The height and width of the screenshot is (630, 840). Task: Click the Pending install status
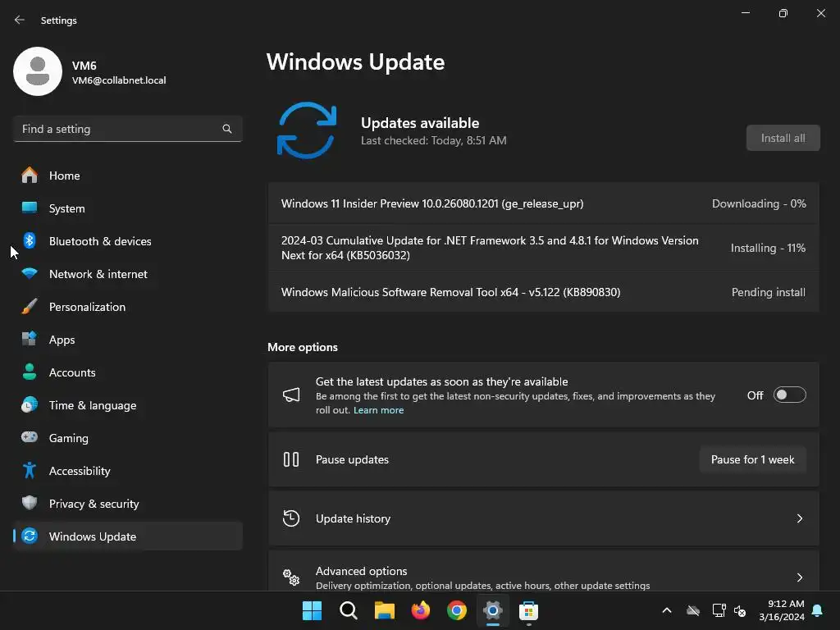click(x=768, y=292)
